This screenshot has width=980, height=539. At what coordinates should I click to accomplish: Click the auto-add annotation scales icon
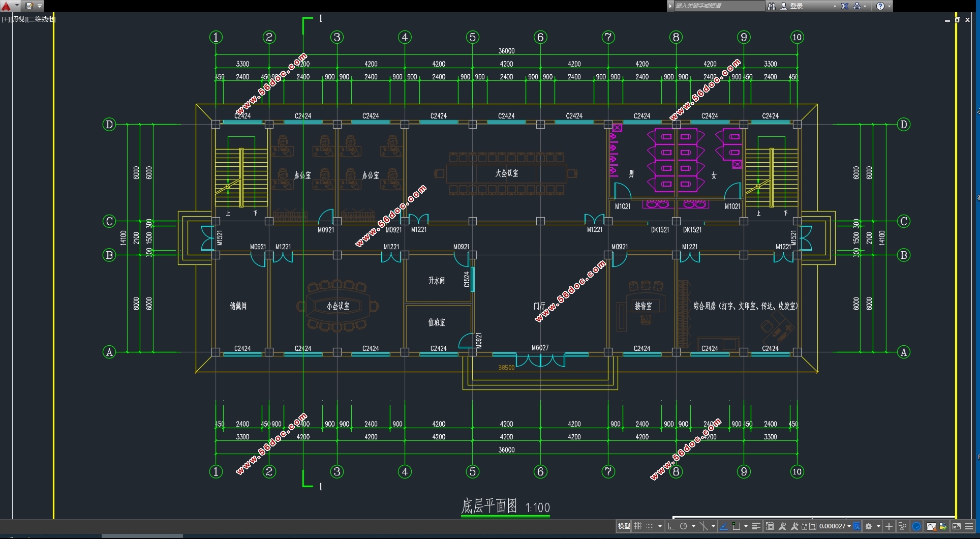(x=794, y=526)
